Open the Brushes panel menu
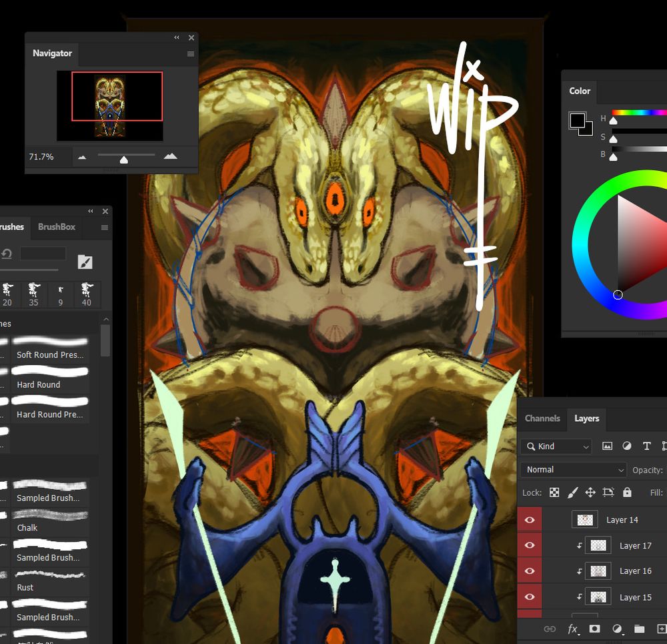 (105, 228)
